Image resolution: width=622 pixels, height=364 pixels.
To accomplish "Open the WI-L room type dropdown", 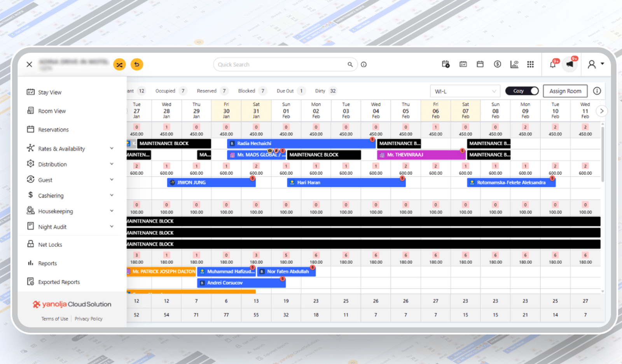I will (465, 91).
